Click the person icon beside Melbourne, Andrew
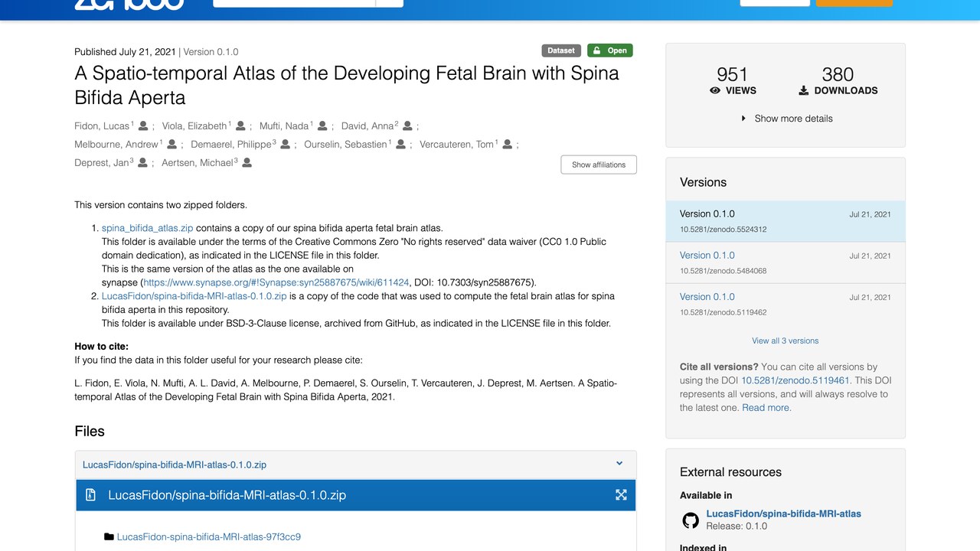 (171, 144)
